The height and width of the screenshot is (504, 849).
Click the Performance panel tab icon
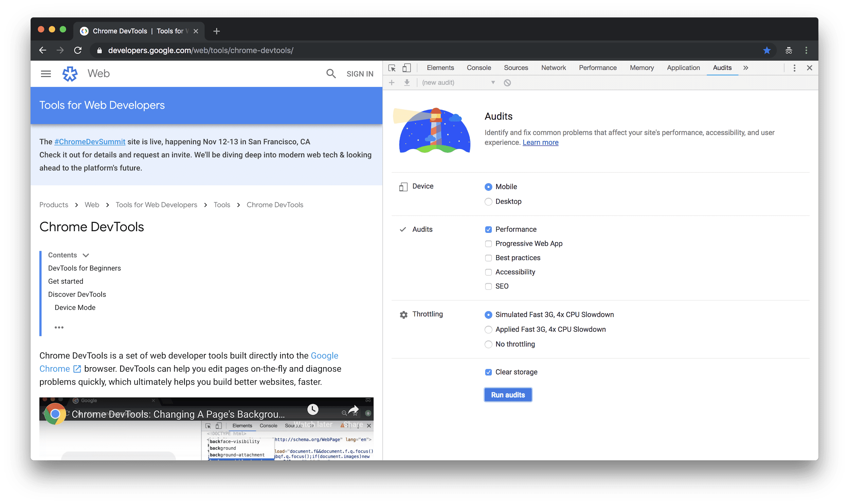coord(597,67)
